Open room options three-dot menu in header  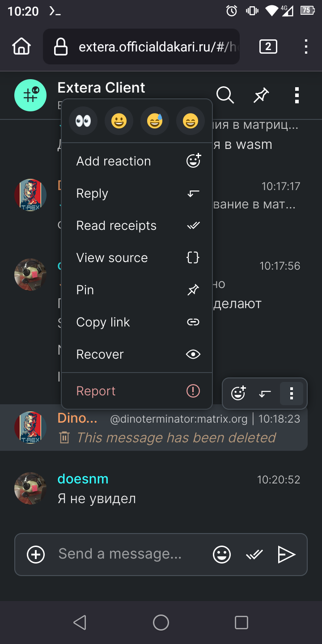tap(297, 95)
